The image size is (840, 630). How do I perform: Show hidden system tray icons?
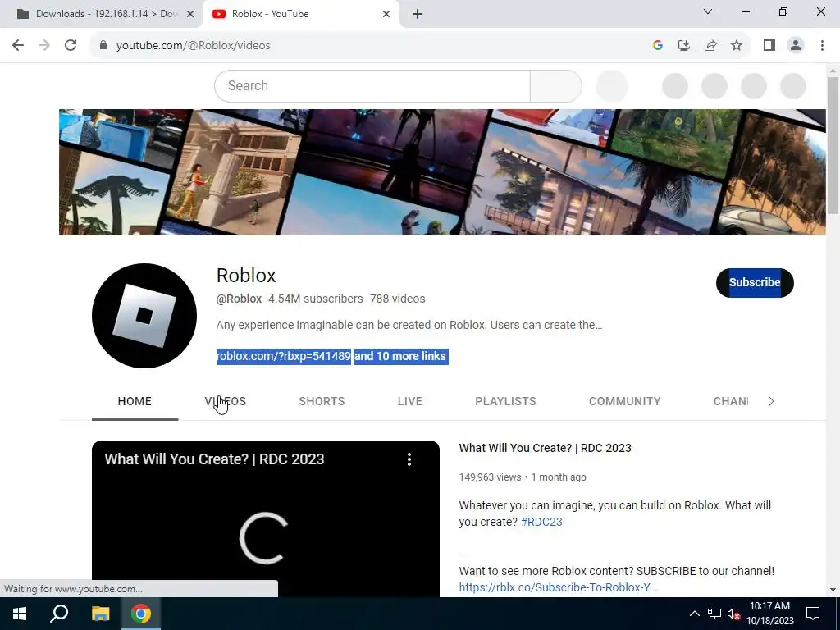point(694,614)
